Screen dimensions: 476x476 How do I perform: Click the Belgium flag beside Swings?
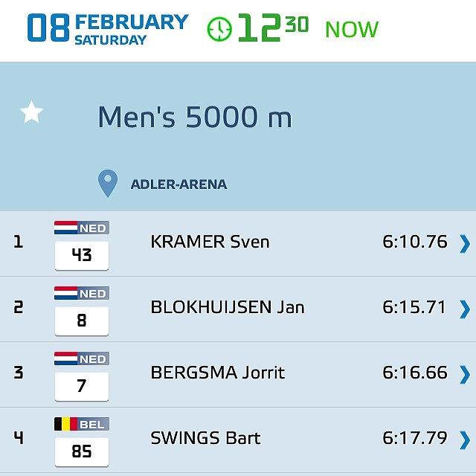pos(65,424)
